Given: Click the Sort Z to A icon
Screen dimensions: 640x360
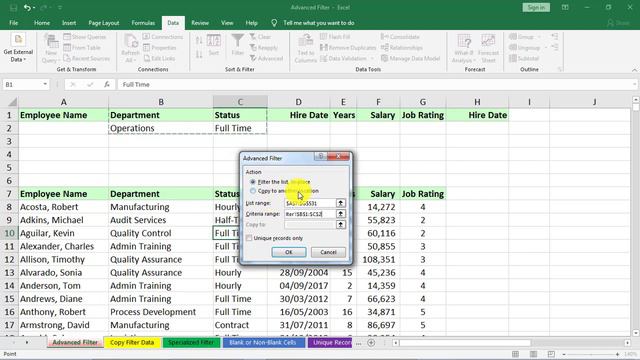Looking at the screenshot, I should [199, 54].
